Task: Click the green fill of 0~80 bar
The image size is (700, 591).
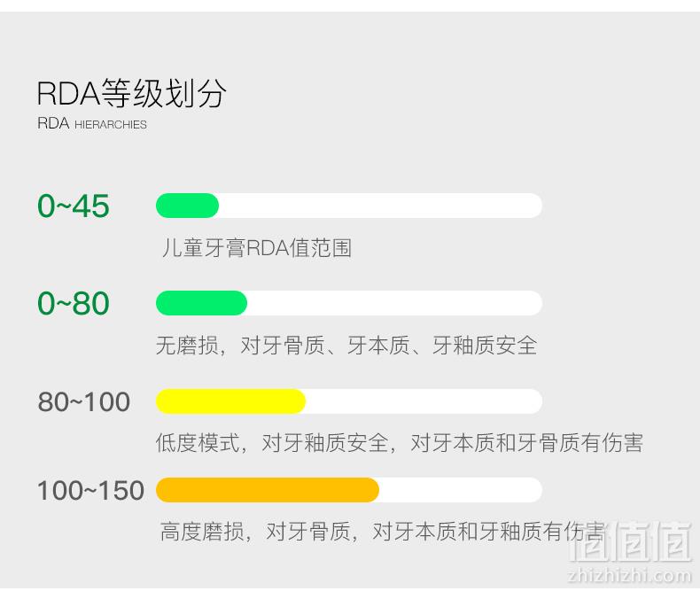Action: coord(201,303)
